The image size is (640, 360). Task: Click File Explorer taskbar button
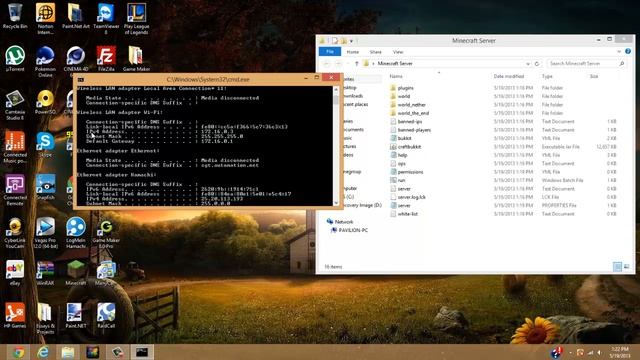[x=68, y=352]
